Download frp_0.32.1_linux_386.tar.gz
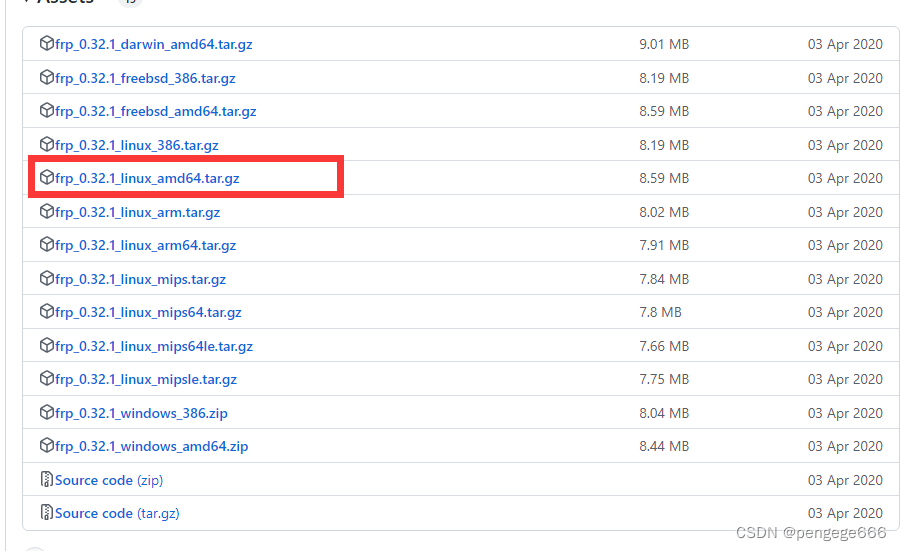The image size is (901, 551). (x=136, y=145)
